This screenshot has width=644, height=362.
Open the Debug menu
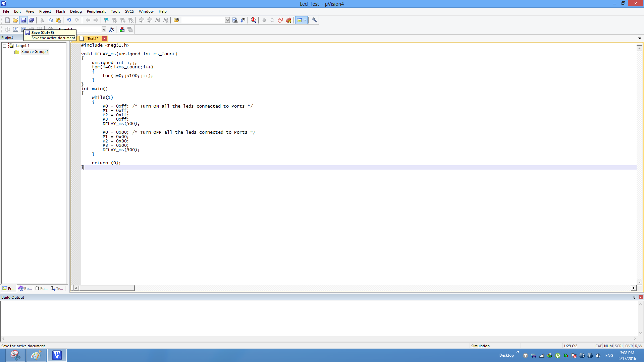point(76,11)
